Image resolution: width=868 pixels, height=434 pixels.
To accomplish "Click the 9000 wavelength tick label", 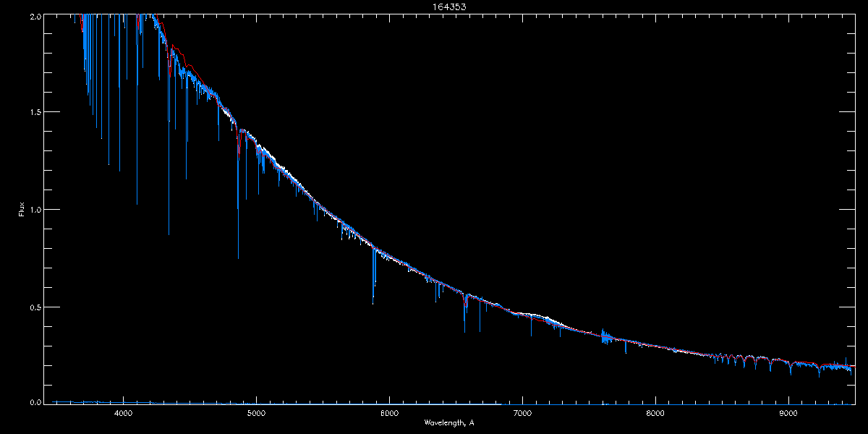I will click(x=788, y=414).
